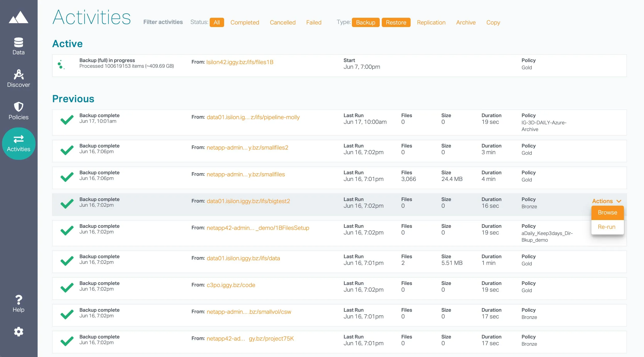The image size is (644, 357).
Task: Click the '4 min' duration value
Action: click(x=488, y=179)
